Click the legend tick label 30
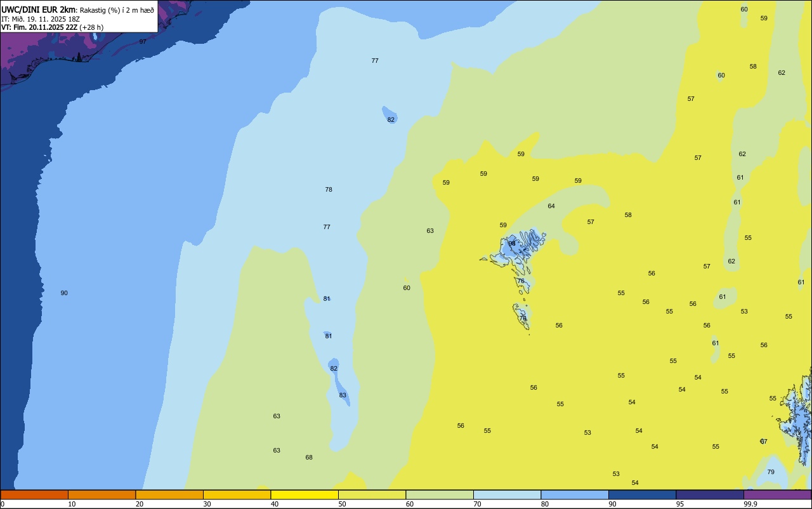Viewport: 812px width, 509px height. coord(207,504)
